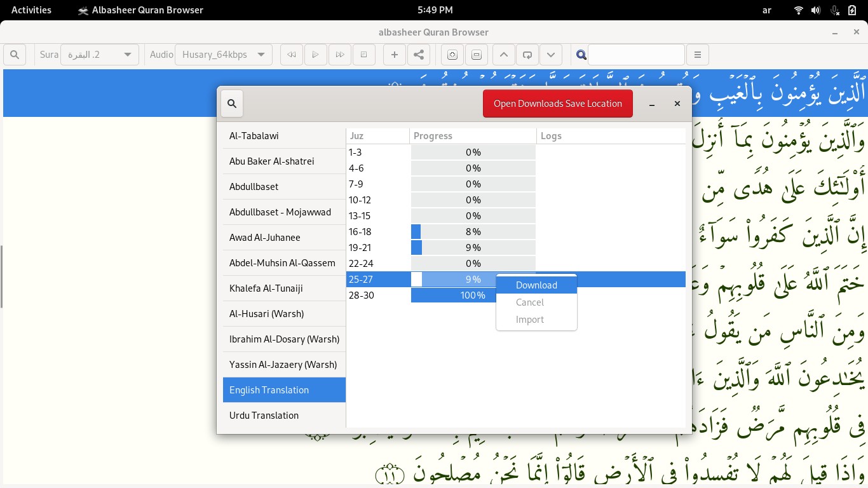Click the Logs column header
The width and height of the screenshot is (868, 488).
pos(611,136)
